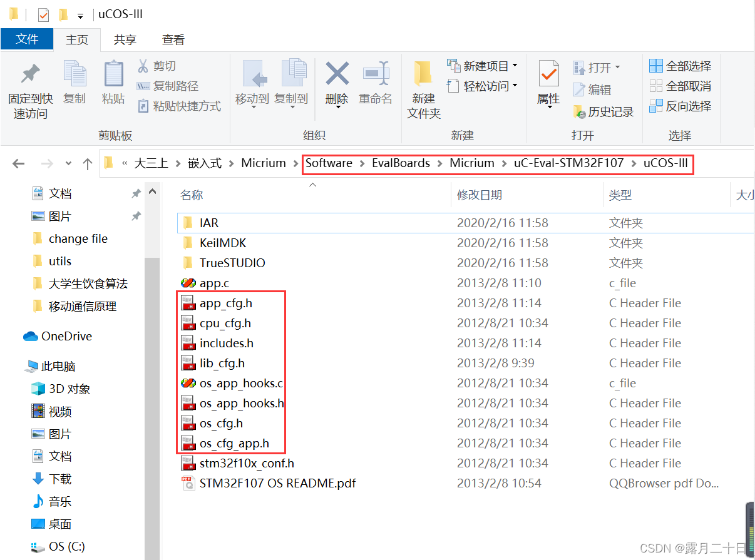Click Select all (全部选择)
755x560 pixels.
coord(681,66)
